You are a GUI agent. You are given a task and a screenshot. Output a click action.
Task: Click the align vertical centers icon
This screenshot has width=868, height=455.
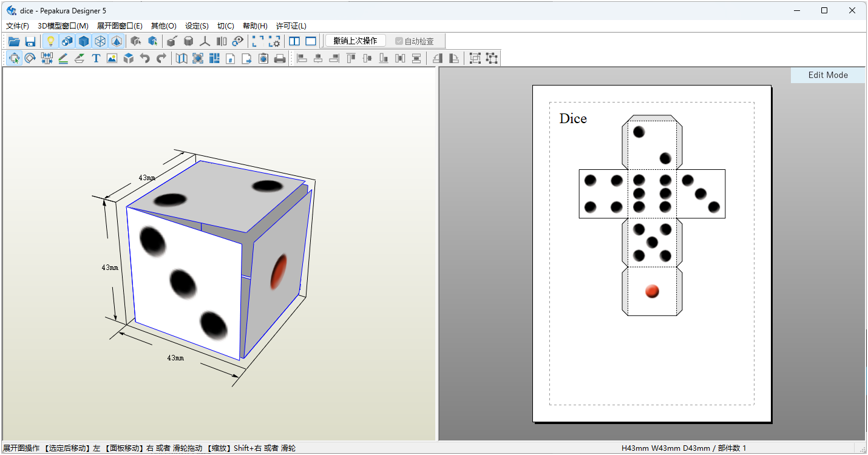point(367,58)
